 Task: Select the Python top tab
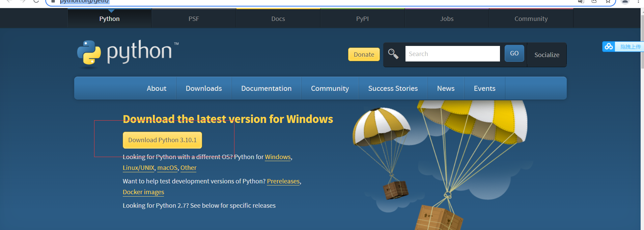(x=110, y=19)
